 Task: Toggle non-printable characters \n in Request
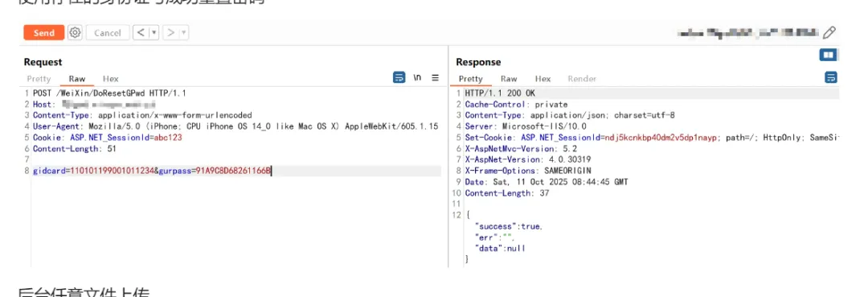[417, 77]
